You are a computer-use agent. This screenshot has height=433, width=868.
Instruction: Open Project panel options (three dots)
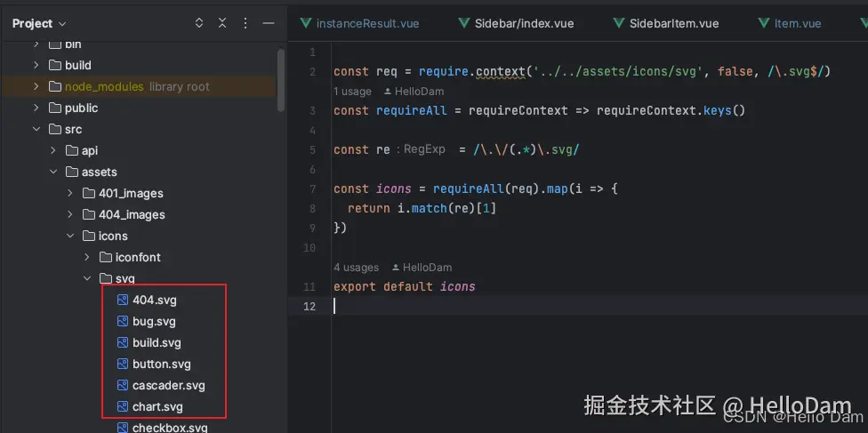245,23
